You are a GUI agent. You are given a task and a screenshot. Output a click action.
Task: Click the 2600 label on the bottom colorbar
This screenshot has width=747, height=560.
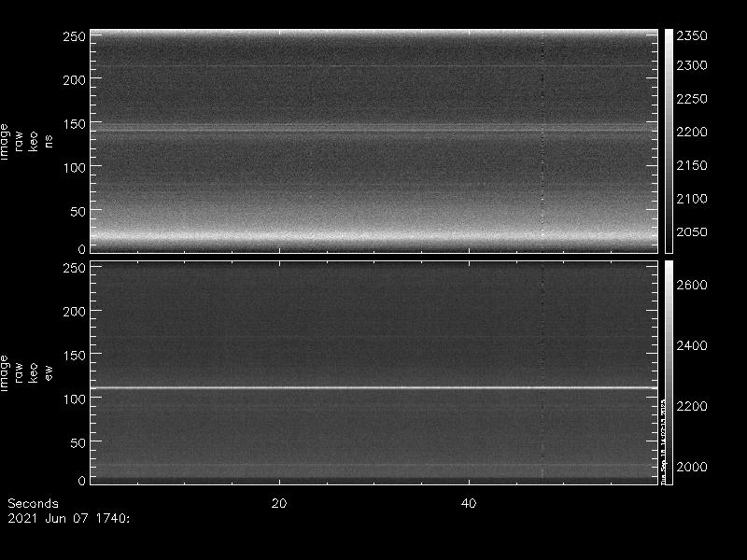692,285
